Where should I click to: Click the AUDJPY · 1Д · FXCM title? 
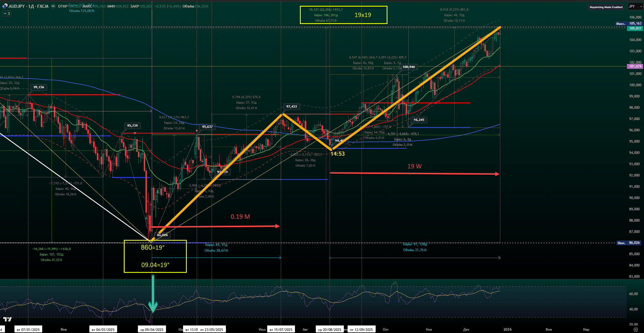[x=29, y=6]
